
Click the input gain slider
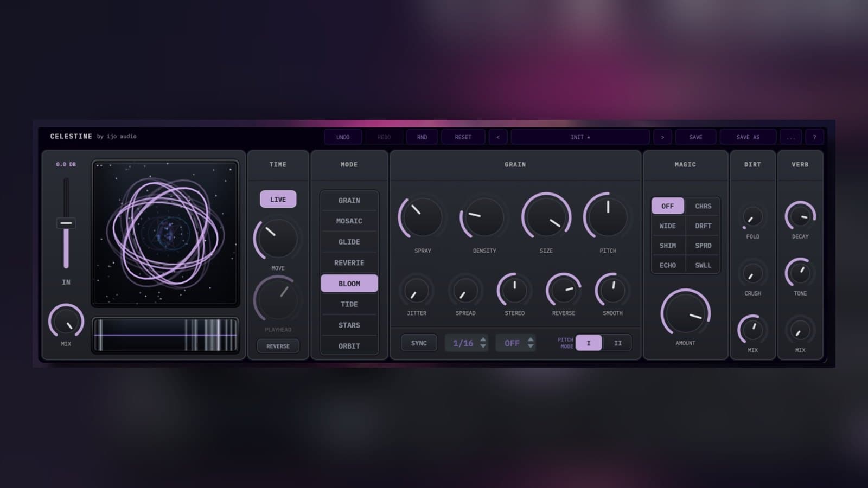(x=66, y=223)
